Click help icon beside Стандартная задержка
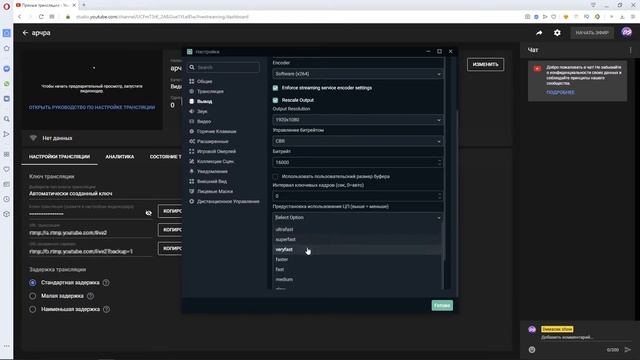 106,282
